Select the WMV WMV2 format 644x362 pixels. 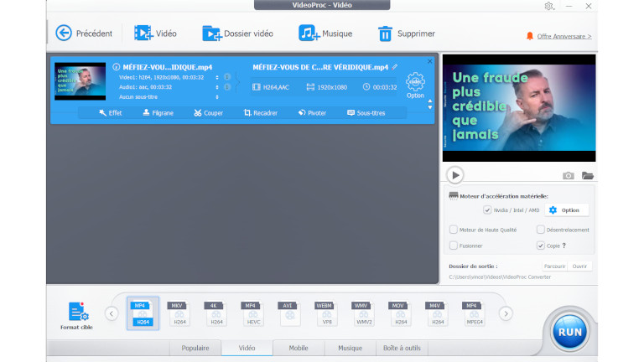(363, 313)
